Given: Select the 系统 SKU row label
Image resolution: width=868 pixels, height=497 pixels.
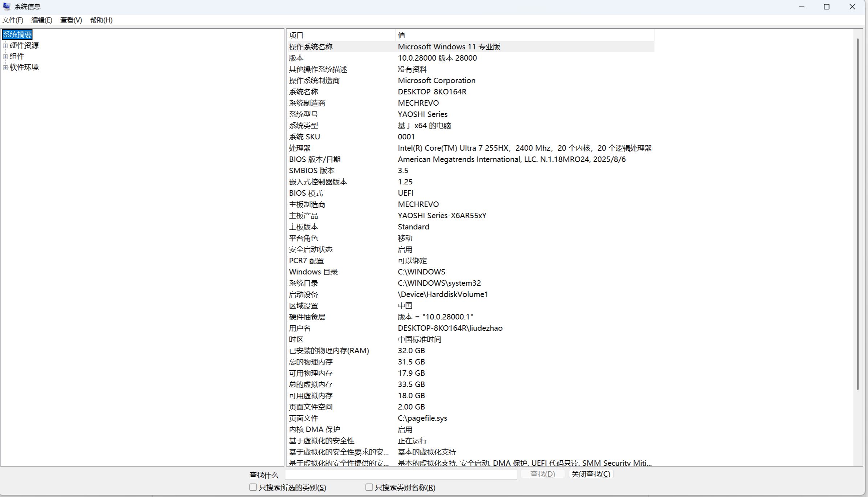Looking at the screenshot, I should click(x=304, y=137).
